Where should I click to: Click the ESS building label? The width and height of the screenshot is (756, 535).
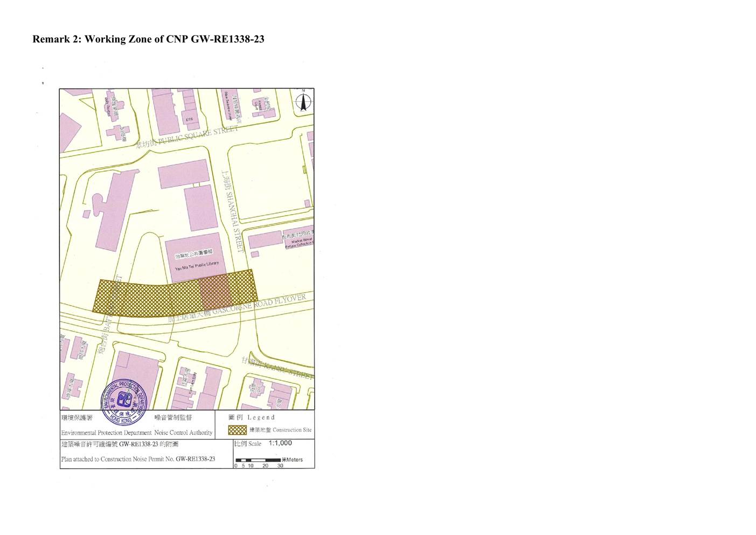(x=189, y=120)
